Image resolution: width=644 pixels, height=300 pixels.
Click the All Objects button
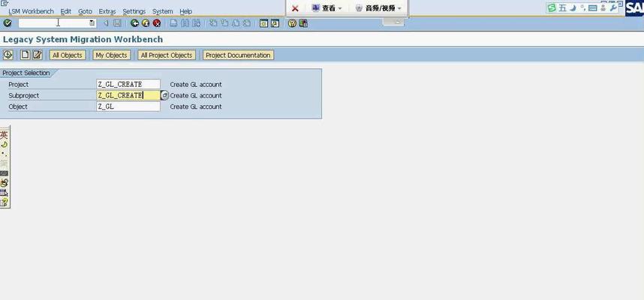(68, 55)
